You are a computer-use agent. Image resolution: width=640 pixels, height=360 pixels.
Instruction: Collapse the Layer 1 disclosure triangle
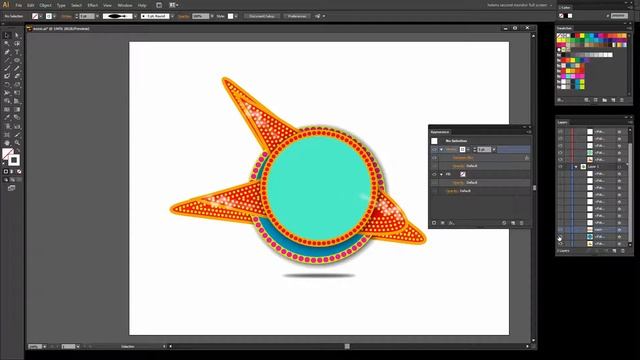(576, 167)
